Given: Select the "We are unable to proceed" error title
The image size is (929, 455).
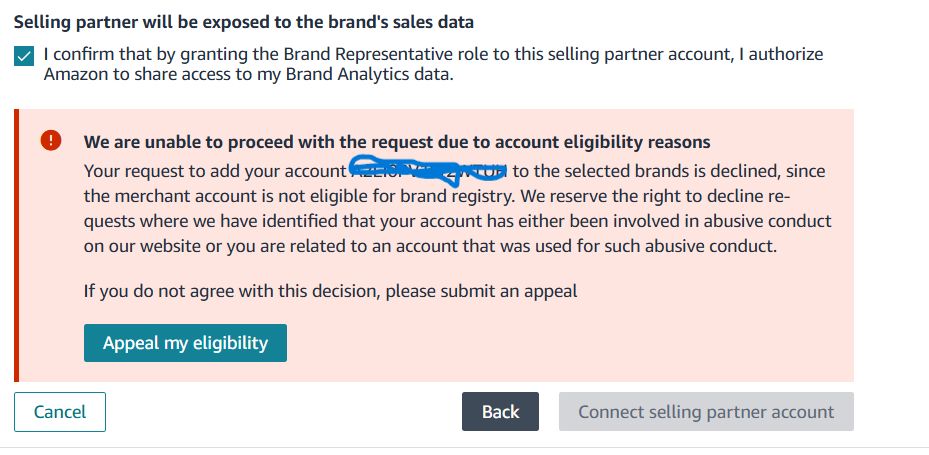Looking at the screenshot, I should tap(396, 142).
